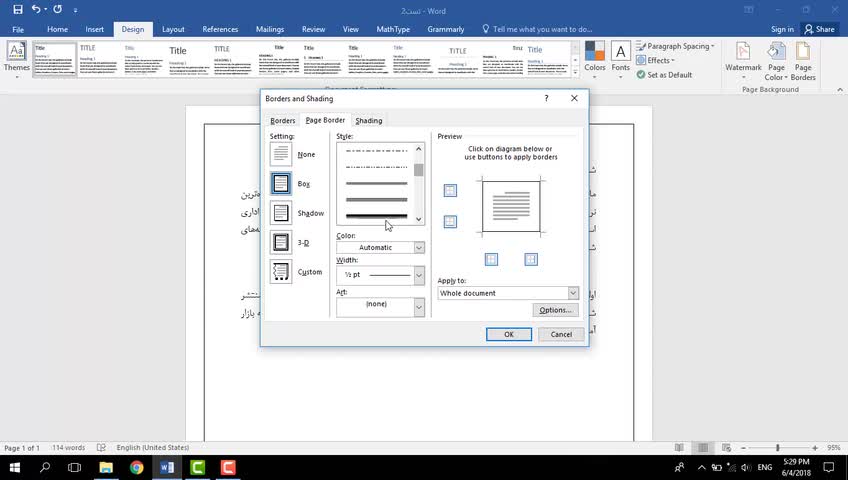Toggle the bottom border button in Preview
Screen dimensions: 848x480
[x=450, y=222]
